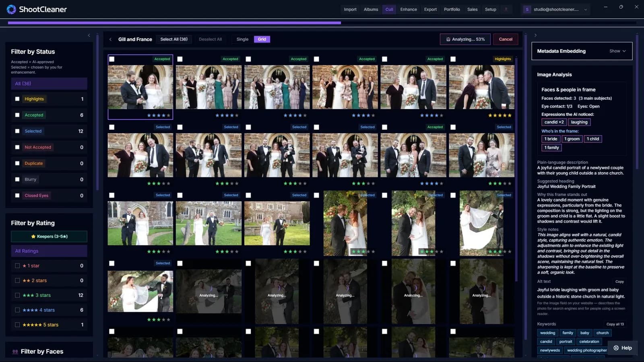Tick checkbox on the Highlights kiss photo
This screenshot has height=362, width=644.
pos(453,59)
